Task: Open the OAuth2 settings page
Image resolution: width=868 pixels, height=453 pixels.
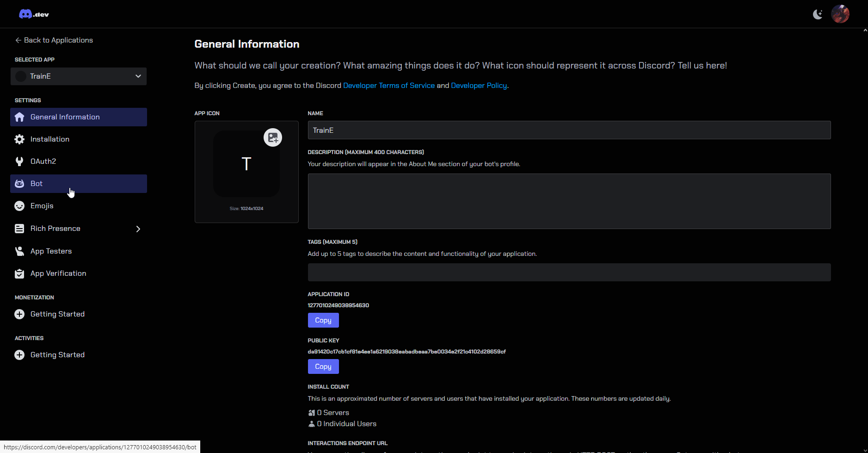Action: click(79, 161)
